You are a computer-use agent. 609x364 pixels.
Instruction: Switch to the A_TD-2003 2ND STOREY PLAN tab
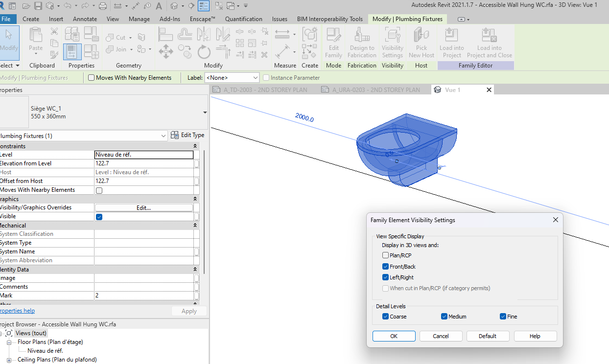click(x=267, y=90)
